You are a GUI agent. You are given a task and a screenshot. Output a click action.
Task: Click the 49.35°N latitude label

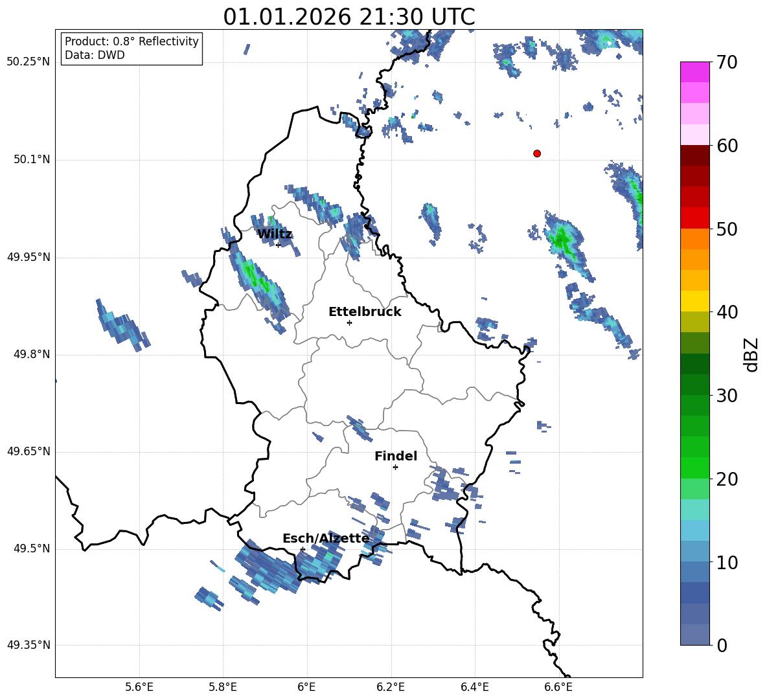[x=29, y=645]
